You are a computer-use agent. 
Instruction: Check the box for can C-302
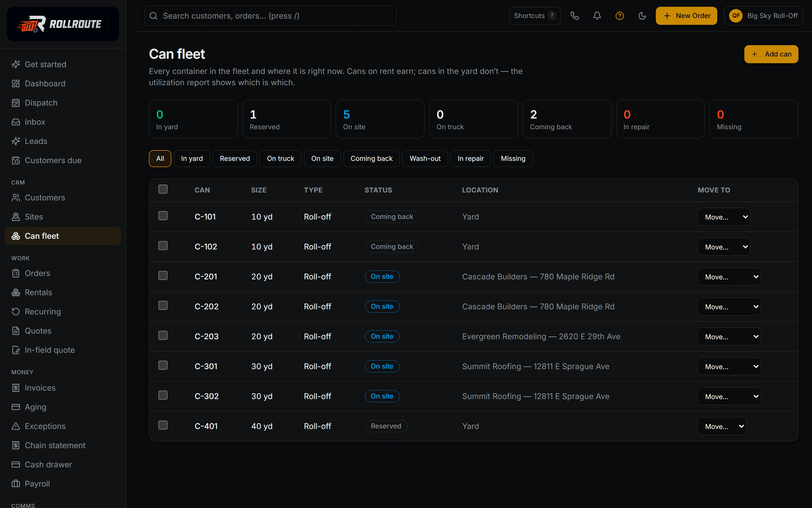click(x=163, y=395)
